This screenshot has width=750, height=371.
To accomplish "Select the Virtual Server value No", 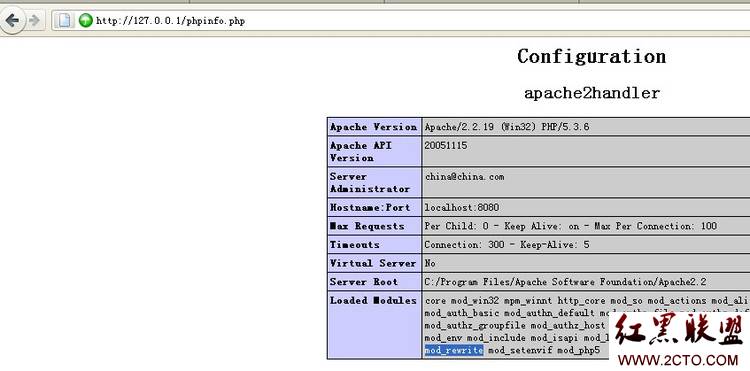I will (x=430, y=263).
